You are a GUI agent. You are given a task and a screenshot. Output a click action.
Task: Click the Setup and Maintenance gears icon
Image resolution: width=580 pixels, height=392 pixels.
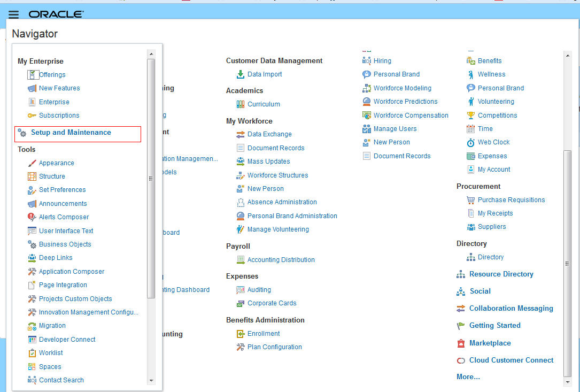point(22,133)
